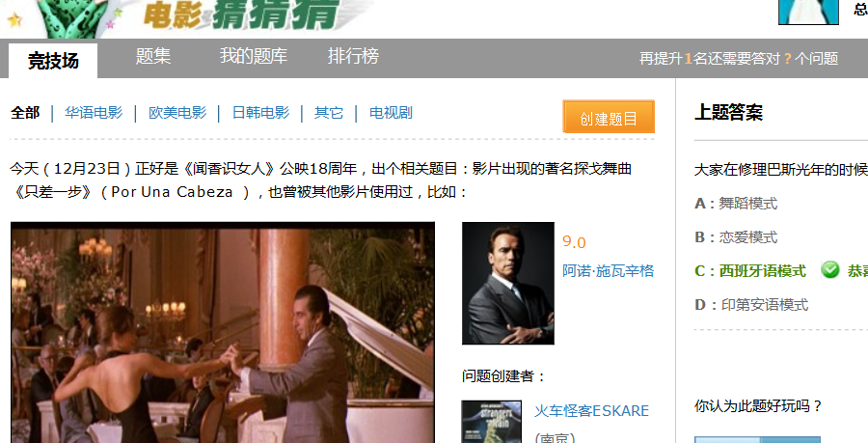Switch to the 竞技场 tab
Viewport: 868px width, 443px height.
(x=53, y=61)
